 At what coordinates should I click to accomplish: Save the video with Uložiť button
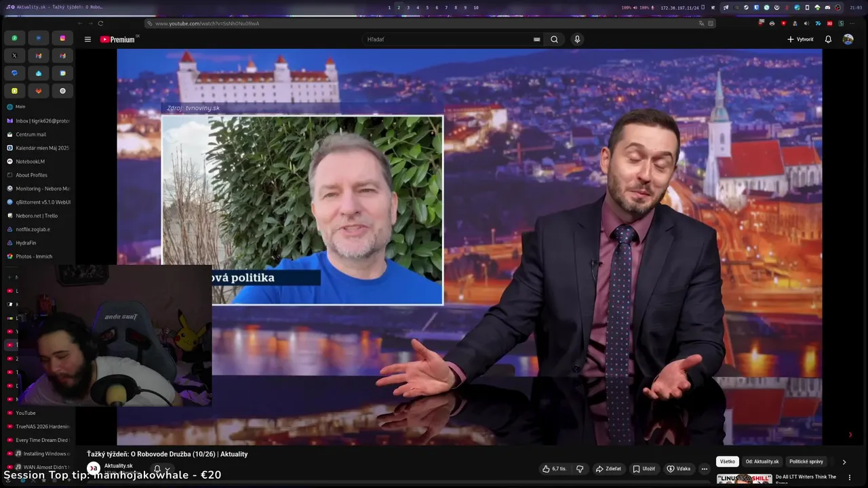[x=644, y=468]
